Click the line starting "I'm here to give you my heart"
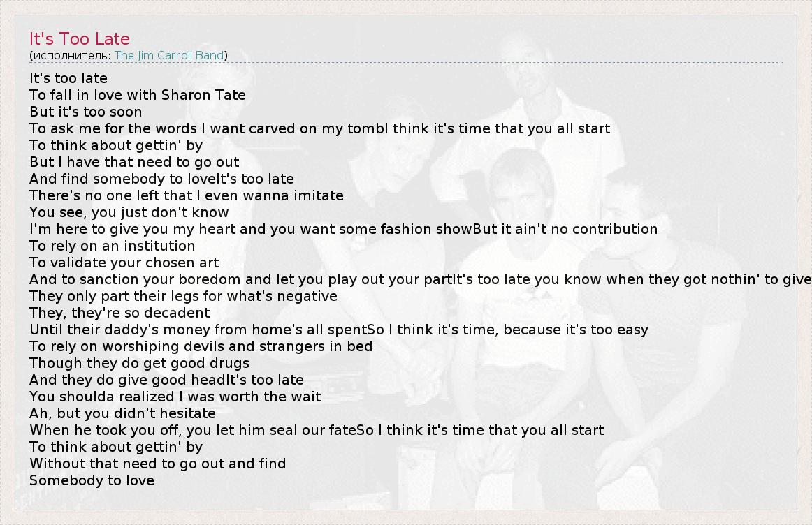 343,229
